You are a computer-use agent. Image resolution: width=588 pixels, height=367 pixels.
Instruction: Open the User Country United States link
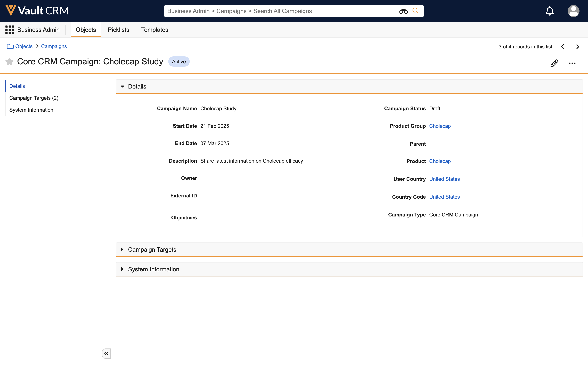click(444, 179)
